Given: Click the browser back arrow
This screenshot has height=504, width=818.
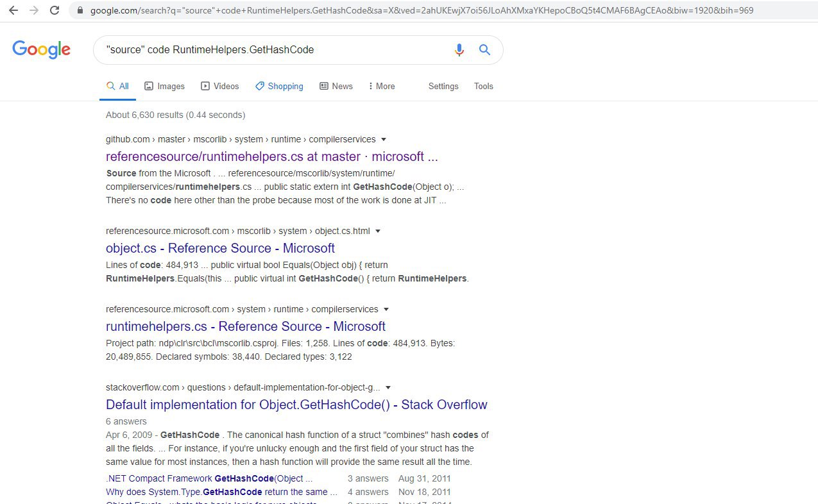Looking at the screenshot, I should click(x=13, y=10).
